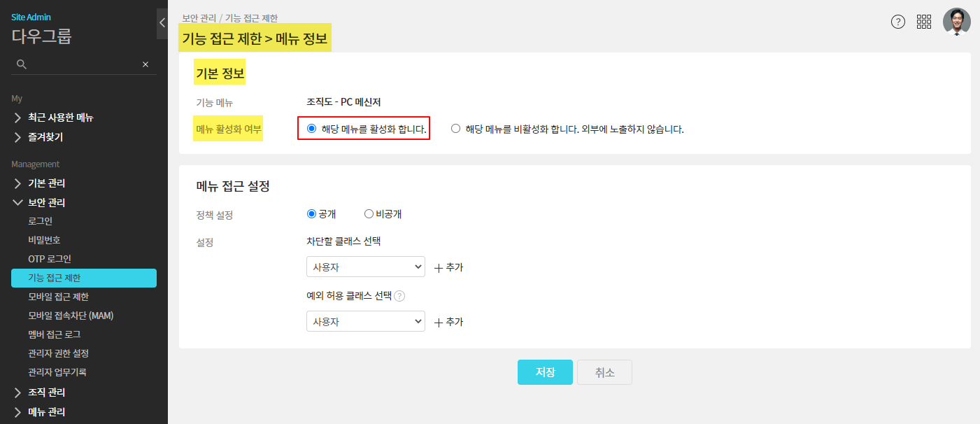The height and width of the screenshot is (424, 980).
Task: Click the help question mark icon
Action: (x=898, y=22)
